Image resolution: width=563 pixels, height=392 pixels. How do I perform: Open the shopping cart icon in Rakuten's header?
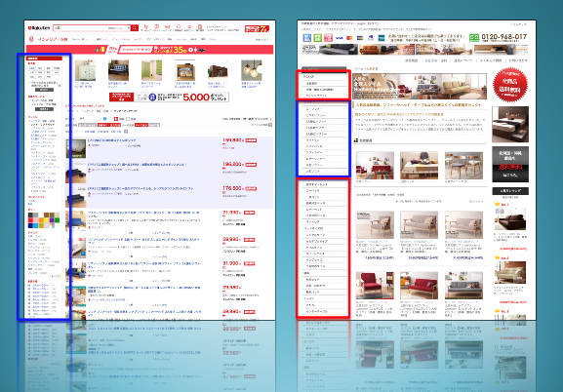point(146,27)
